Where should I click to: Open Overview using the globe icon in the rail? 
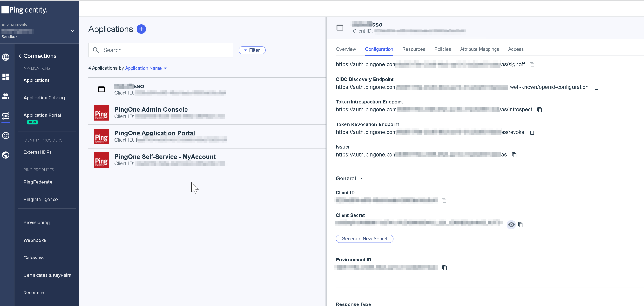pyautogui.click(x=6, y=57)
